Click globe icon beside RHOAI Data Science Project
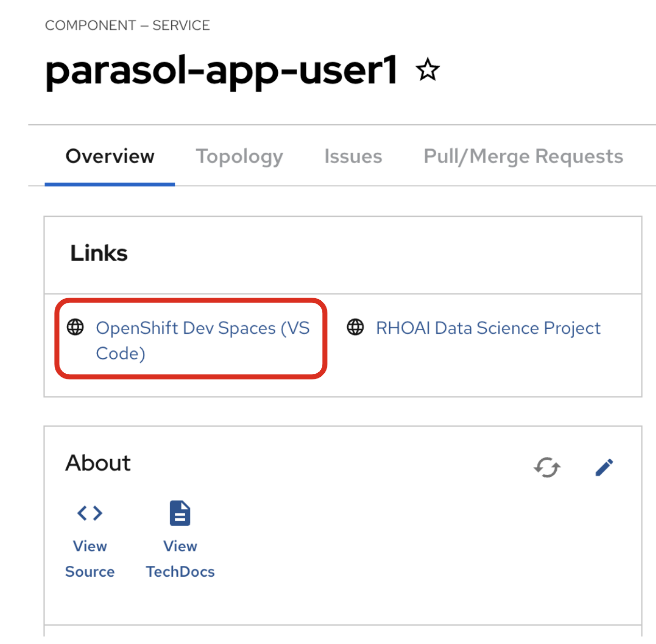This screenshot has height=644, width=656. pos(355,327)
